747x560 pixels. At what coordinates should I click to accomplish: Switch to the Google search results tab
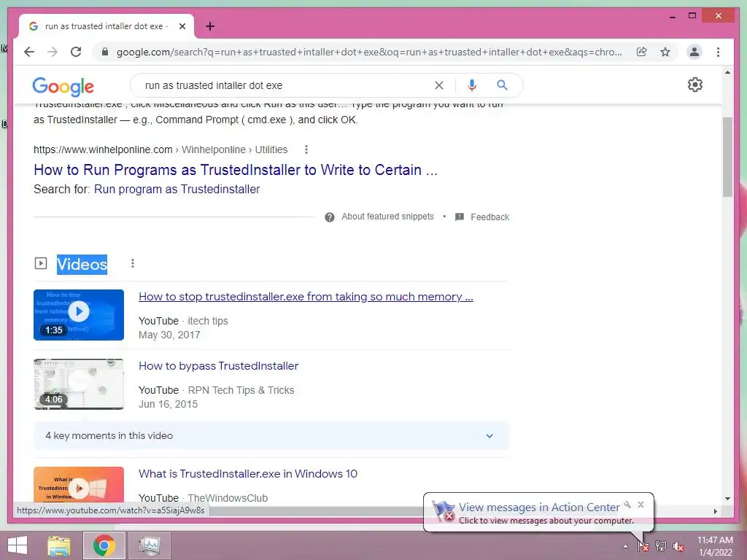(x=106, y=26)
